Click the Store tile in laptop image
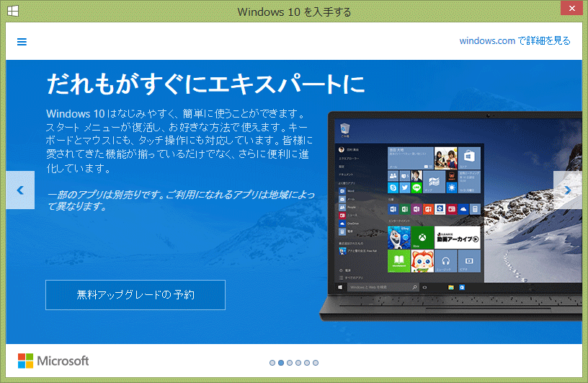The width and height of the screenshot is (588, 383). pyautogui.click(x=469, y=158)
